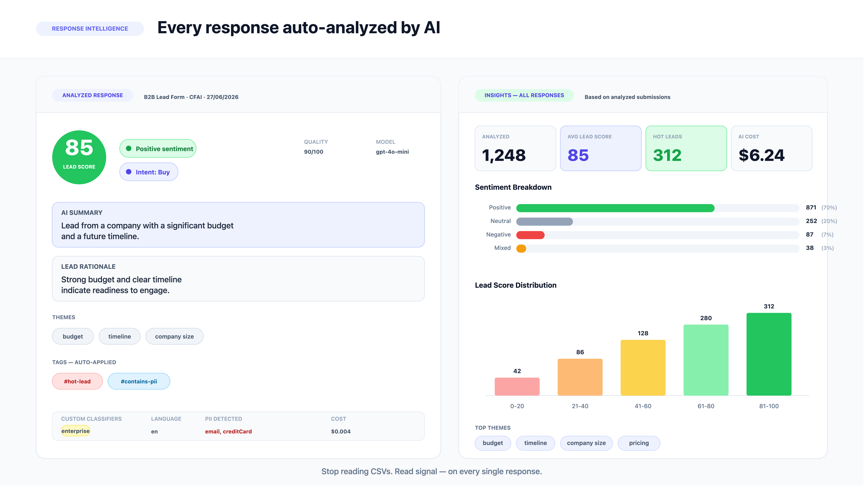
Task: Open the HOT LEADS 312 card
Action: click(x=690, y=149)
